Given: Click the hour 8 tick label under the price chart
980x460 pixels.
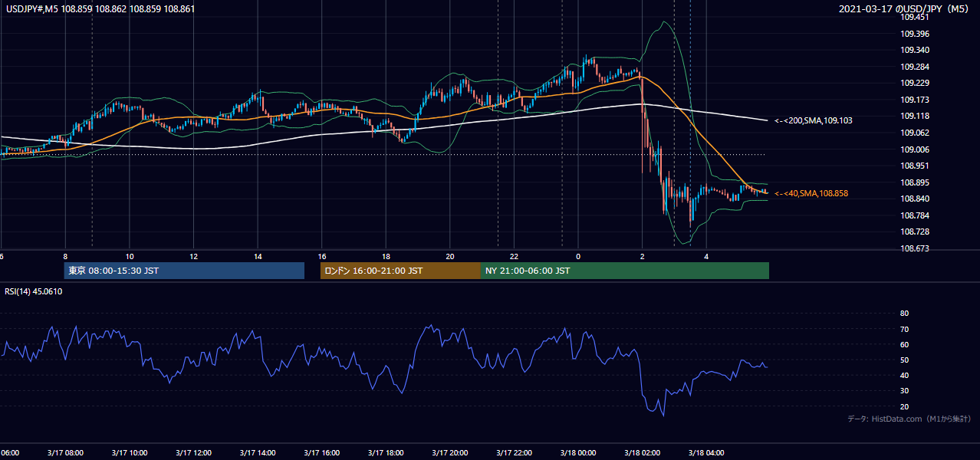Looking at the screenshot, I should [x=65, y=257].
